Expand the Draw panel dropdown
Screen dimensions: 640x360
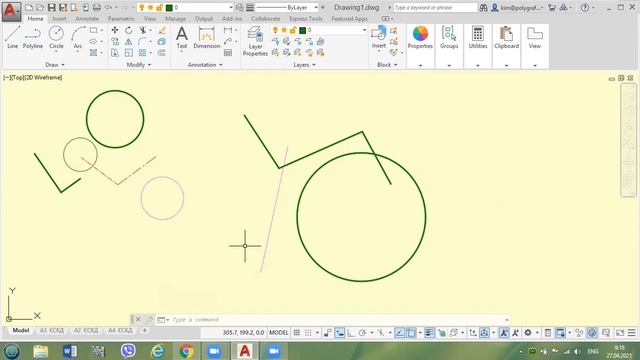[x=55, y=64]
